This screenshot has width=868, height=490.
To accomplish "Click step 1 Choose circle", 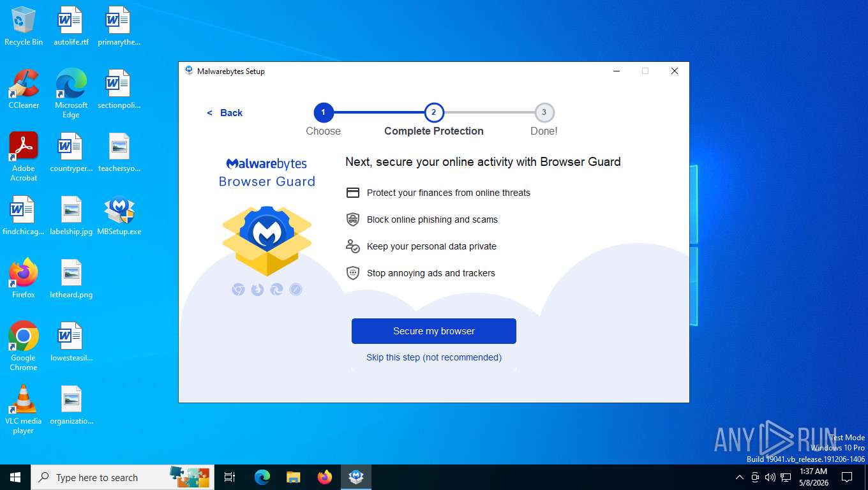I will pos(324,113).
